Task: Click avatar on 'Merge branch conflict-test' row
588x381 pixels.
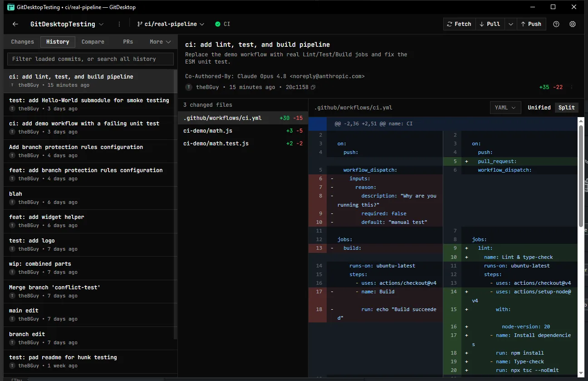Action: 12,296
